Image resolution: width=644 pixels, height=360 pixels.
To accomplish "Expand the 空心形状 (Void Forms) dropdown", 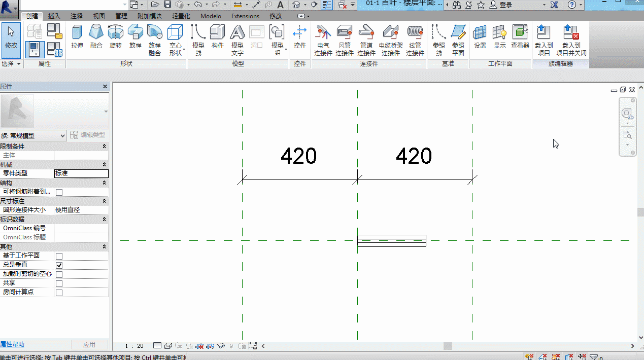I will [176, 40].
